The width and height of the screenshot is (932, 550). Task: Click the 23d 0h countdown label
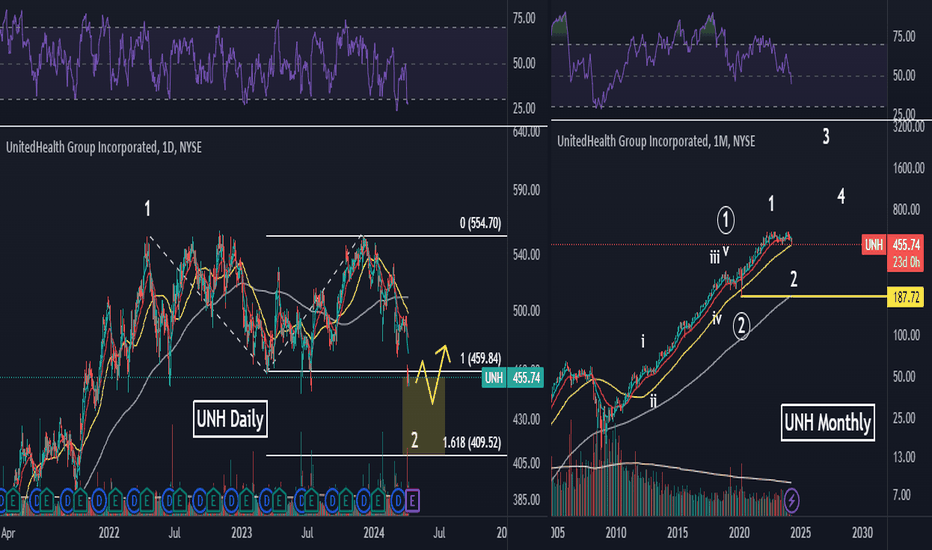click(x=906, y=262)
